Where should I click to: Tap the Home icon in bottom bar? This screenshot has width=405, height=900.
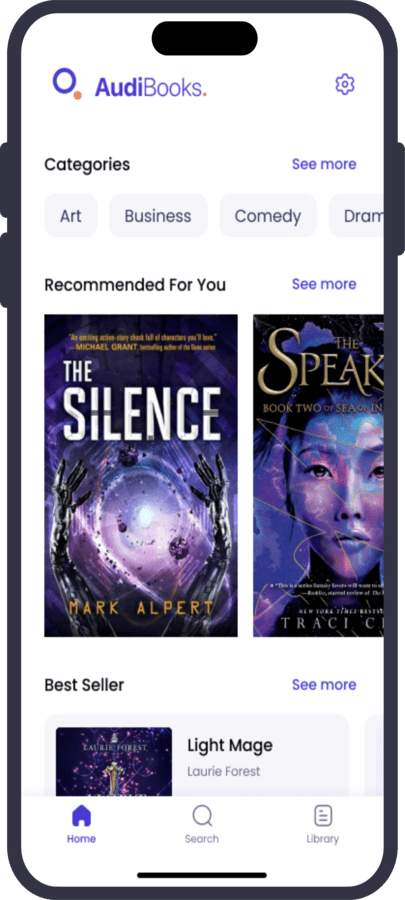pos(81,816)
